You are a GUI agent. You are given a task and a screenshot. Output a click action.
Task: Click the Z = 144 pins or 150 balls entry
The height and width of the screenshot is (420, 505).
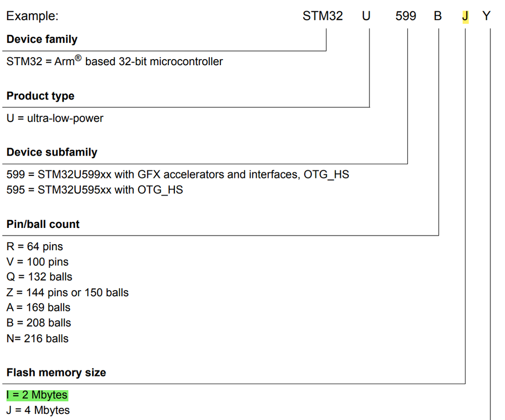[x=67, y=293]
